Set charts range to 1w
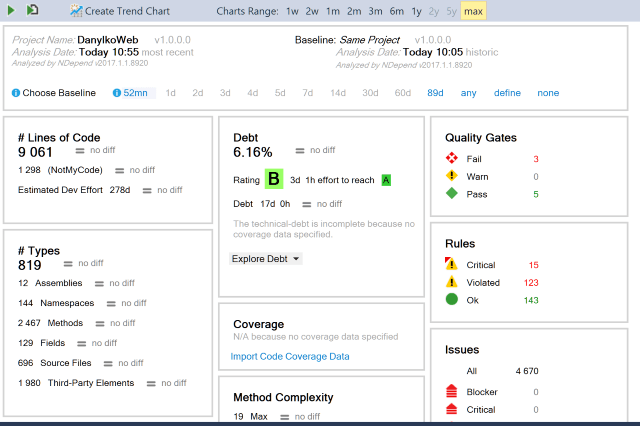The image size is (640, 426). point(292,11)
